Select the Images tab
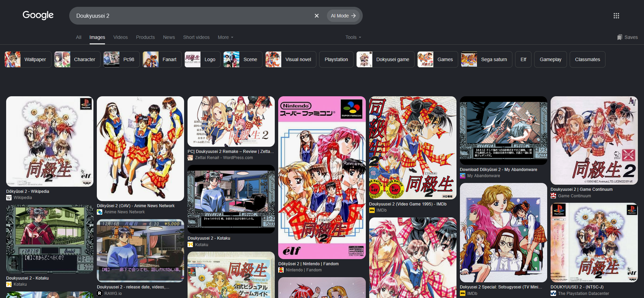The width and height of the screenshot is (644, 298). tap(97, 37)
